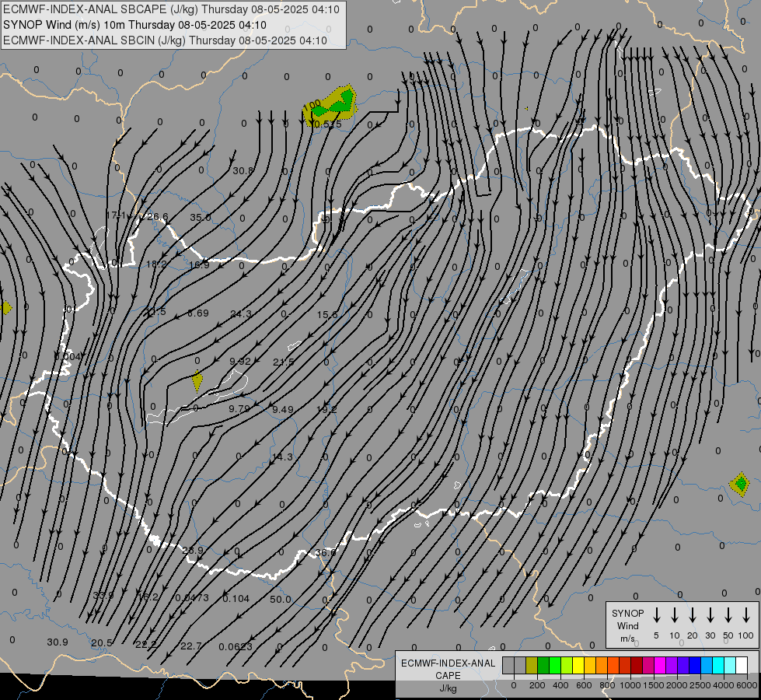Image resolution: width=761 pixels, height=700 pixels.
Task: Click the 5 m/s wind arrow in legend
Action: [656, 614]
